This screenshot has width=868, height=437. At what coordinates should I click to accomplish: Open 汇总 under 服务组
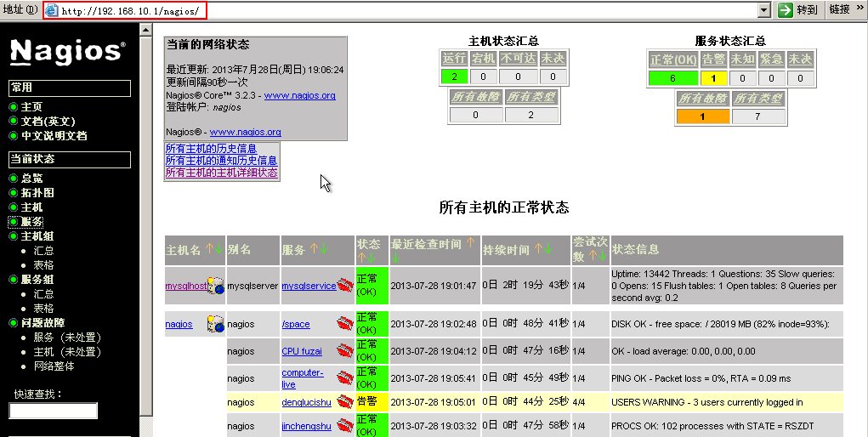[x=43, y=293]
